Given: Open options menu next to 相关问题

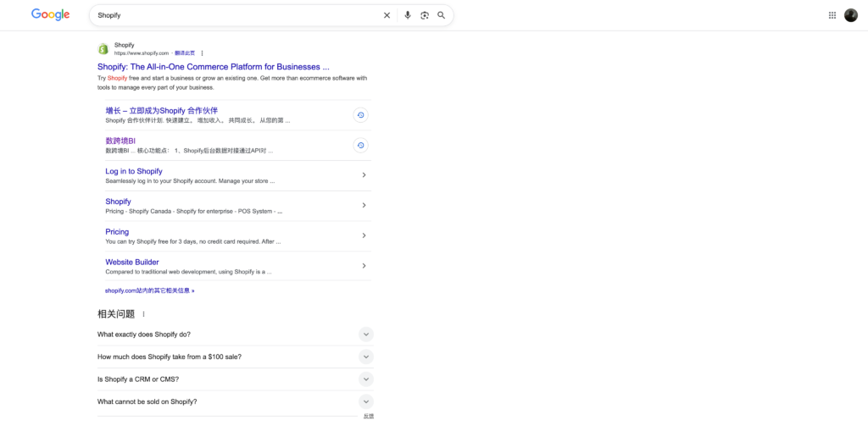Looking at the screenshot, I should 143,314.
